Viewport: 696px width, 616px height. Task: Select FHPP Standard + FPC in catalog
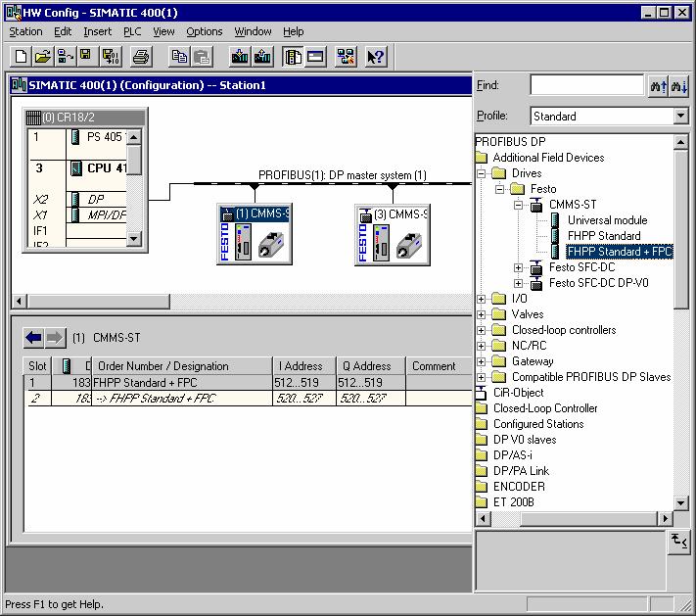620,252
